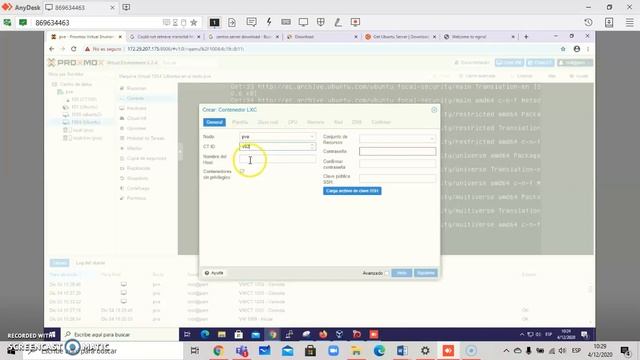Open Chrome profile avatar icon
This screenshot has height=360, width=640.
pyautogui.click(x=577, y=49)
